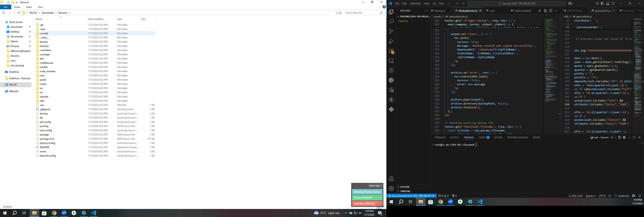Switch to the .env editor tab
This screenshot has width=644, height=217.
pyautogui.click(x=492, y=11)
